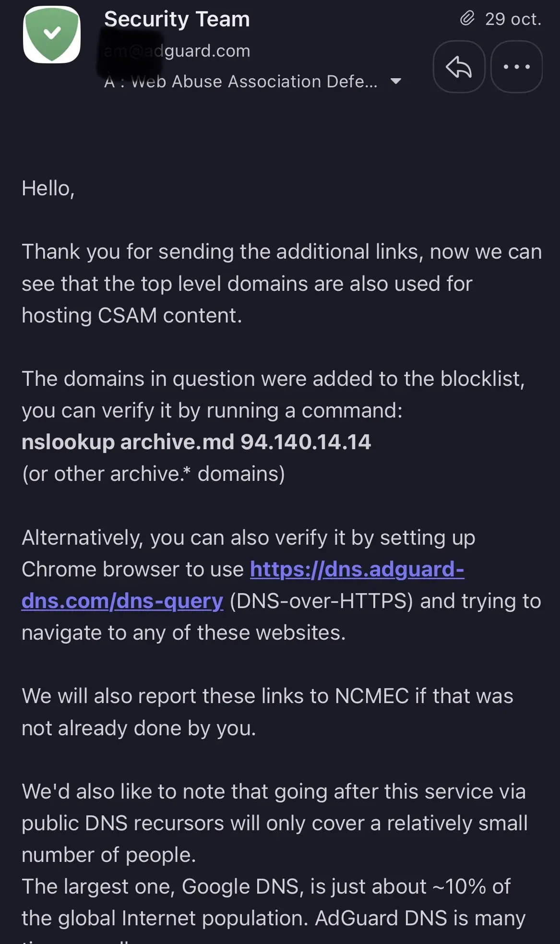
Task: Tap the sender's adguard.com email address
Action: 177,50
